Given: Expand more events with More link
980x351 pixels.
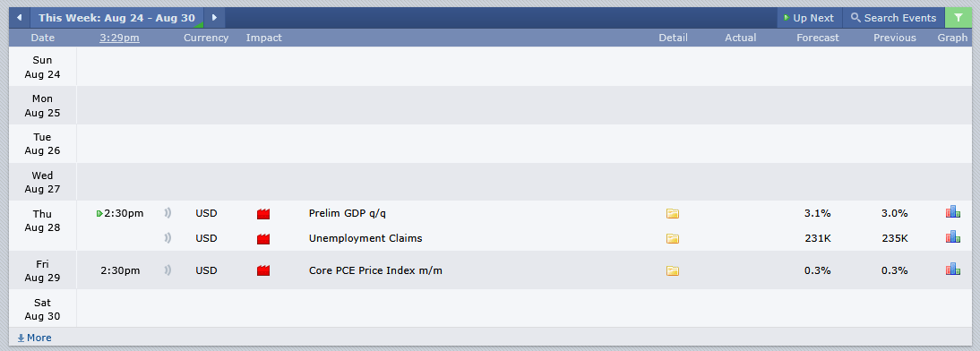Looking at the screenshot, I should tap(34, 338).
